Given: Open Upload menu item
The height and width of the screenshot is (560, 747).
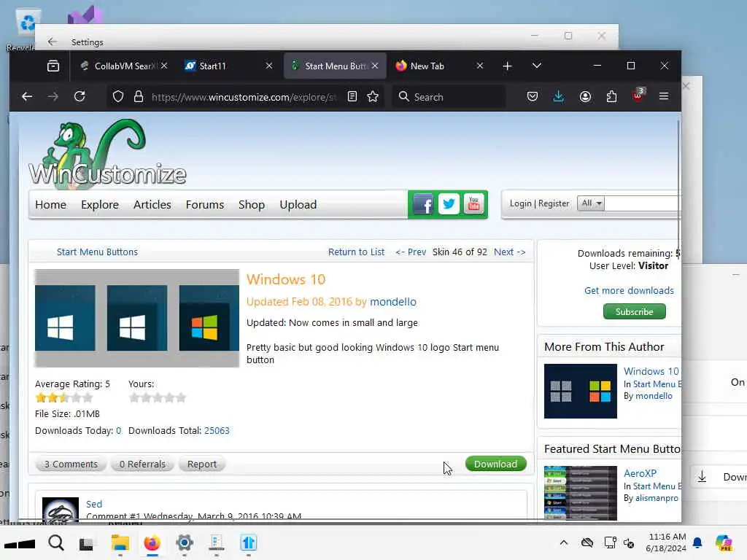Looking at the screenshot, I should click(298, 205).
